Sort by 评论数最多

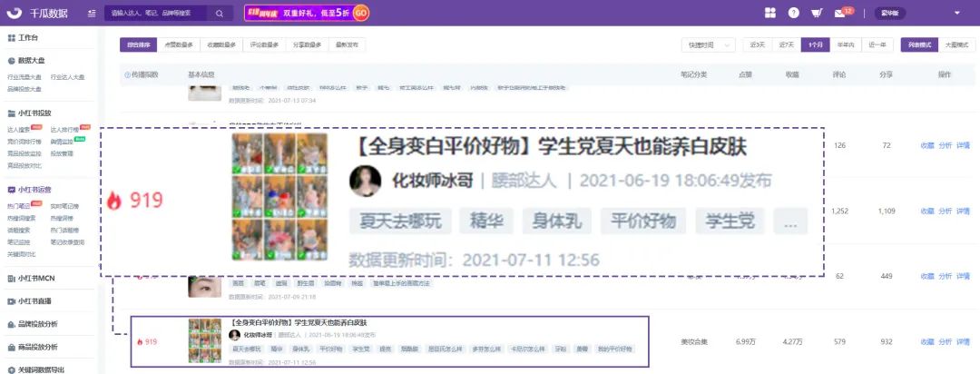point(264,45)
